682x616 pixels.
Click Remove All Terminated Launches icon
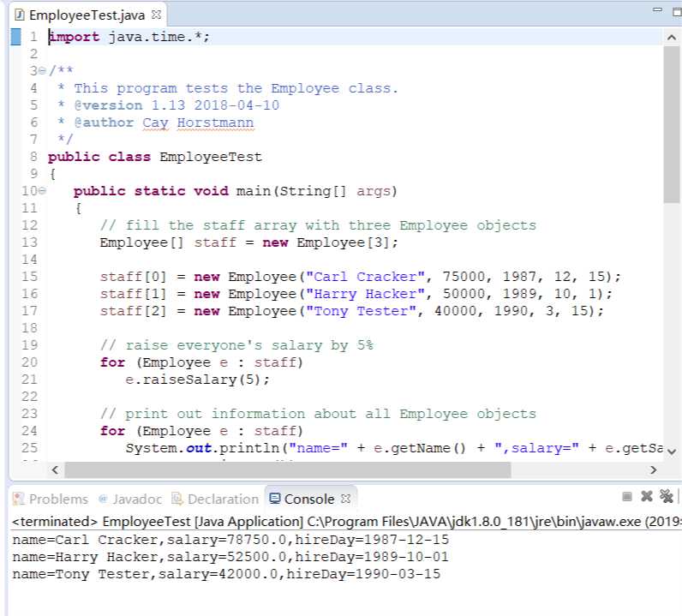click(666, 496)
